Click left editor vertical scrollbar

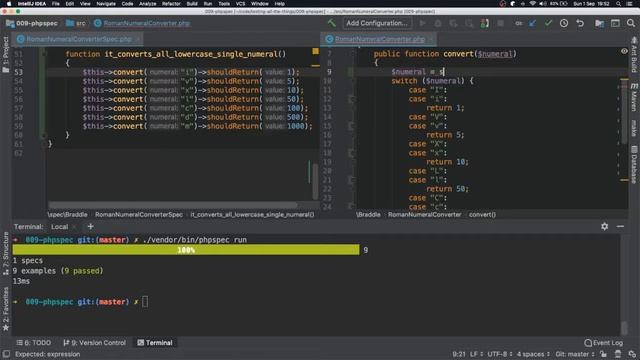(315, 182)
